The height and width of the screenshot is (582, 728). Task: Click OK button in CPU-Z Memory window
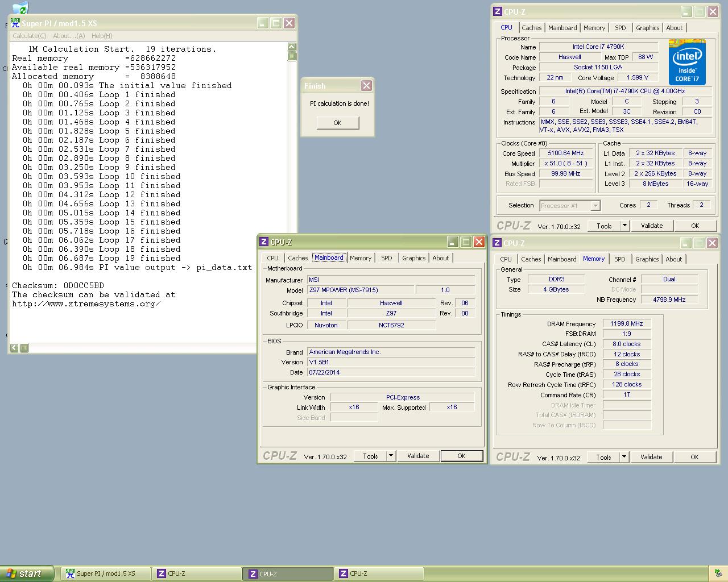click(694, 457)
